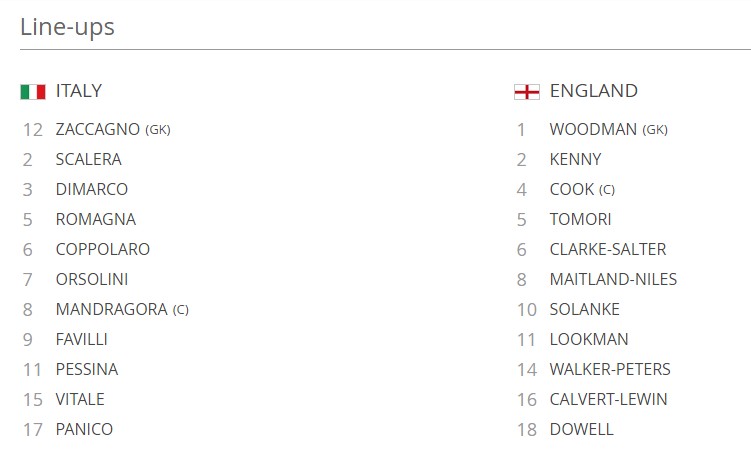The height and width of the screenshot is (450, 751).
Task: Open player SOLANKE's entry
Action: point(584,309)
